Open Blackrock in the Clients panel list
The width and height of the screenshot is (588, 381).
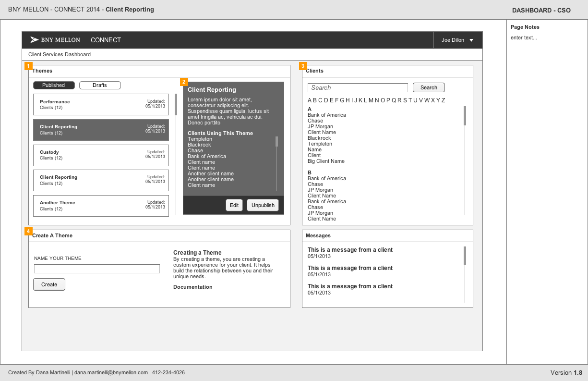(319, 138)
